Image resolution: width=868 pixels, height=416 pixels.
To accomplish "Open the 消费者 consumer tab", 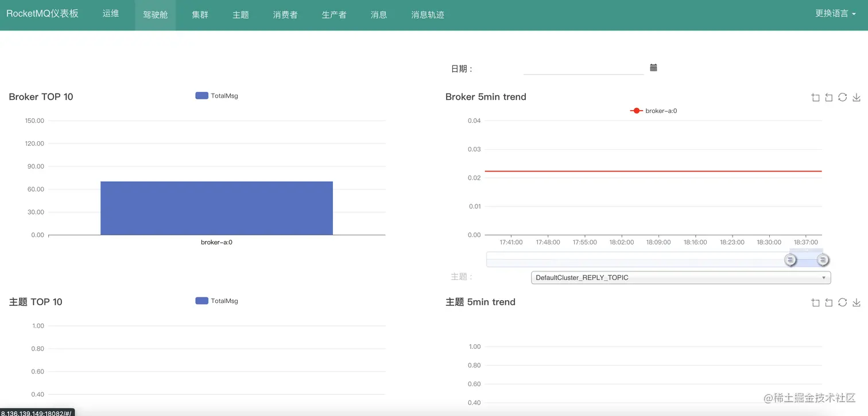I will tap(285, 15).
